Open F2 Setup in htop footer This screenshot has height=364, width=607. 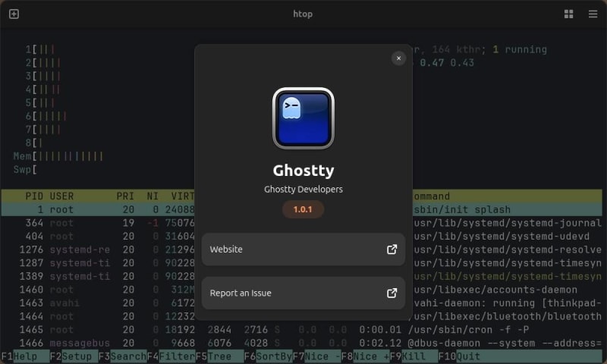tap(74, 356)
